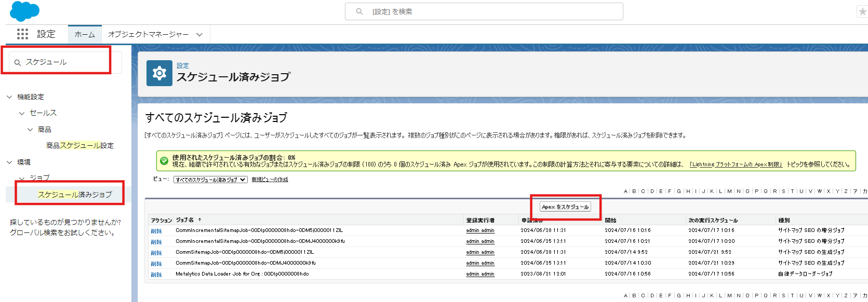Filter by letter M in the upper alphabet bar
Screen dimensions: 868x302
coord(729,191)
